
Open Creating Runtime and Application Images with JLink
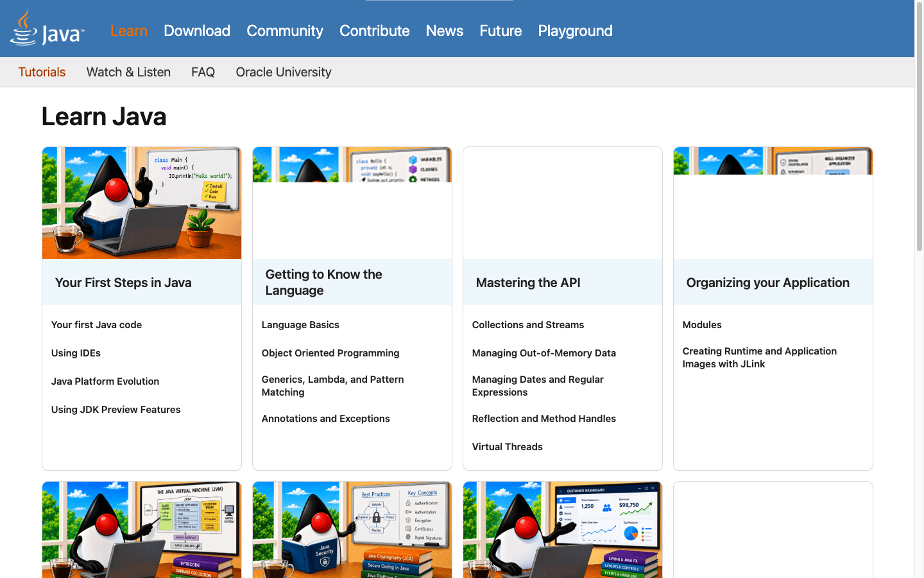[x=760, y=358]
